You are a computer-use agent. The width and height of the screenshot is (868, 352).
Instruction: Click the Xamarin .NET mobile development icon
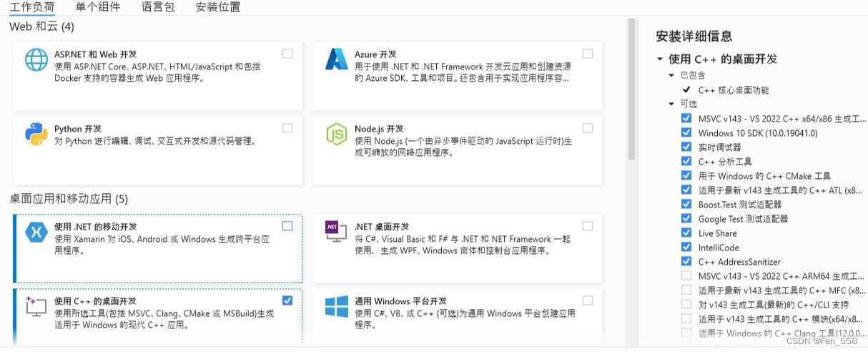(x=36, y=233)
